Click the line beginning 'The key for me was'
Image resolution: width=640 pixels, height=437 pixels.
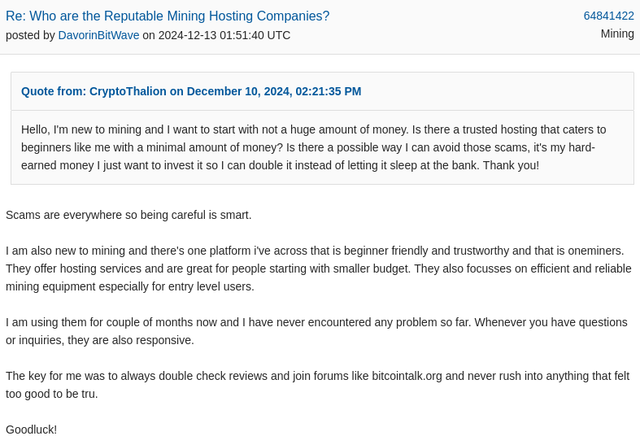pos(318,376)
